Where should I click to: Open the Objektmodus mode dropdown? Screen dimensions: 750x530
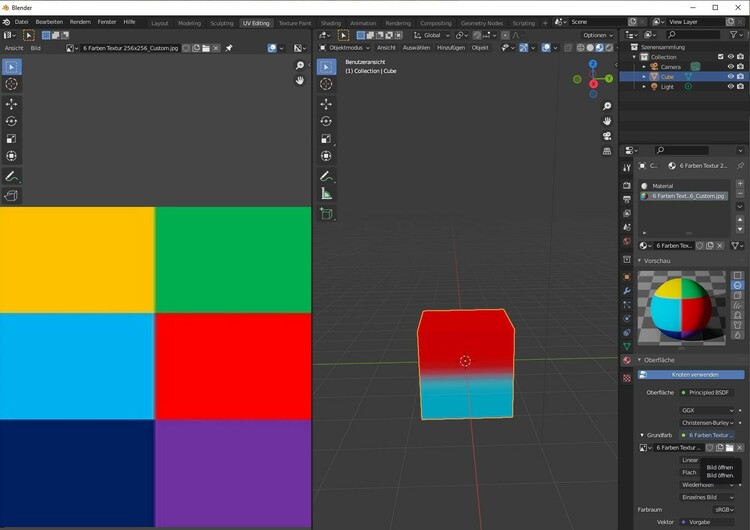[x=348, y=47]
